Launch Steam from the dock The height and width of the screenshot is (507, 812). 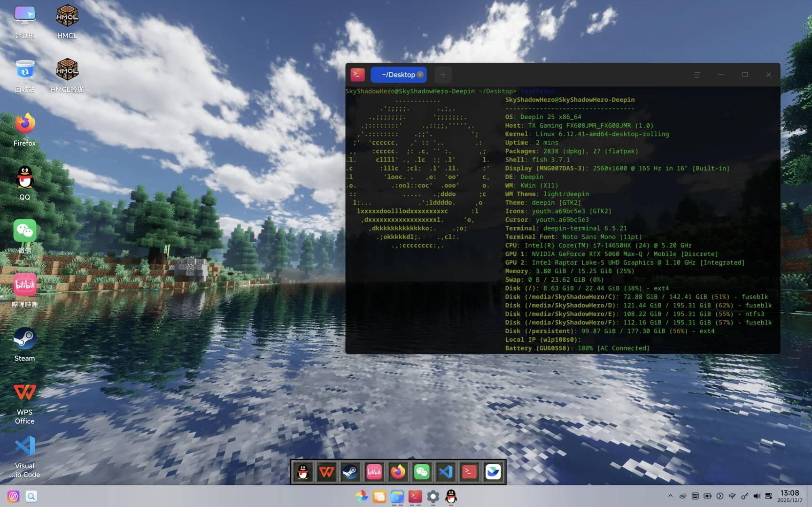click(x=350, y=472)
